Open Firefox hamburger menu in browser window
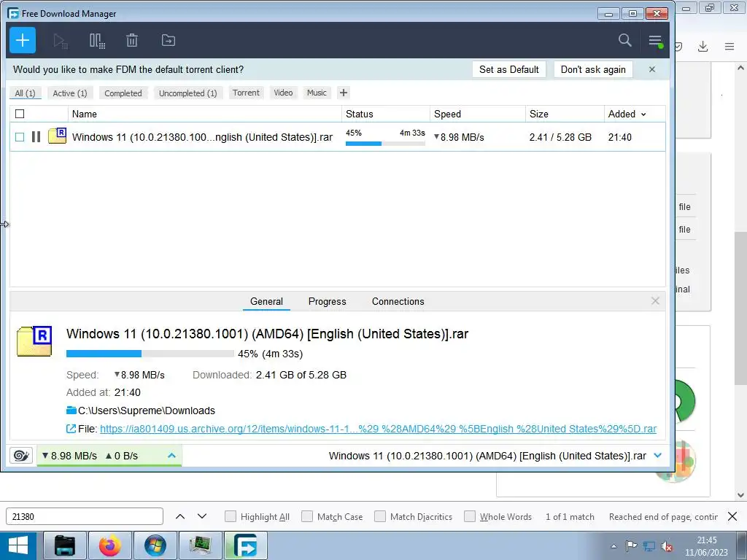The width and height of the screenshot is (747, 560). (729, 46)
